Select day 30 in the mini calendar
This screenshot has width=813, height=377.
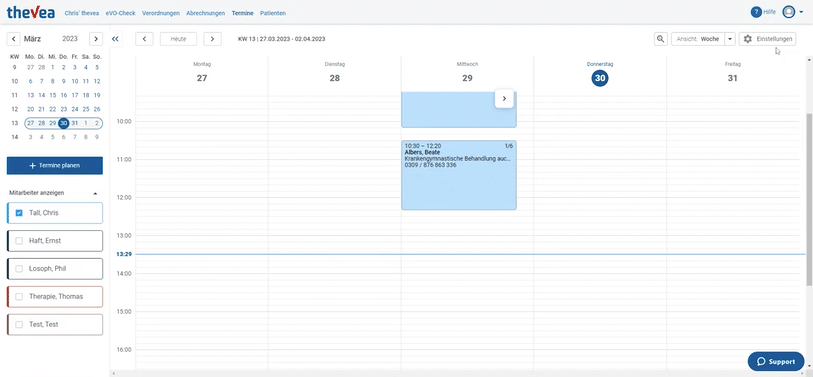tap(63, 123)
